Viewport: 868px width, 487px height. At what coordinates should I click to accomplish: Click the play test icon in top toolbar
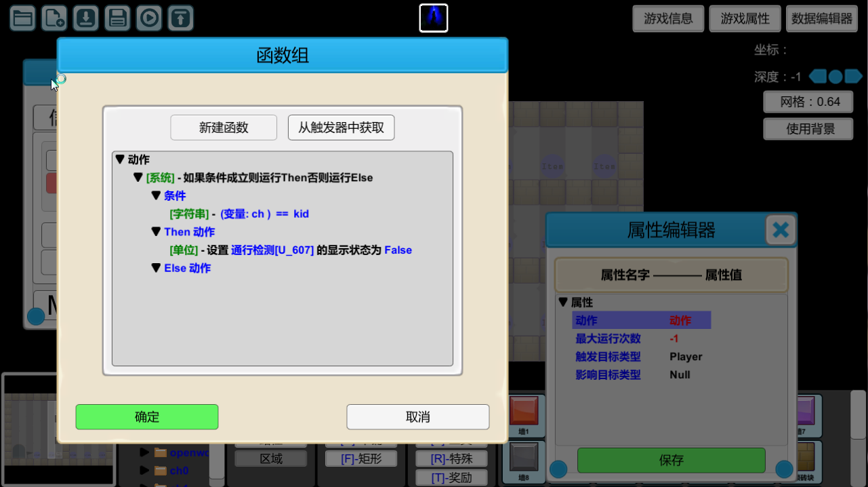(x=149, y=18)
